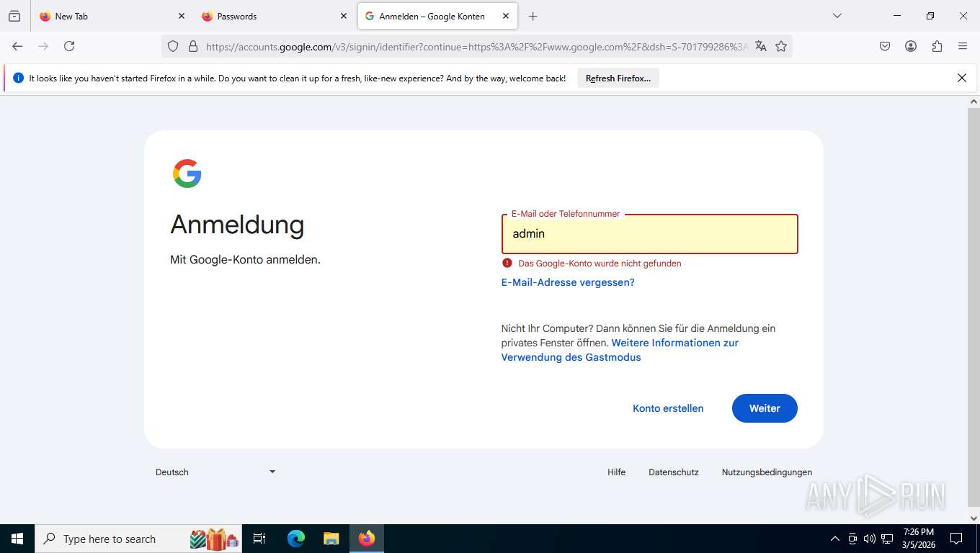Select the Anmelden – Google Konten tab
Screen dimensions: 980x553
click(437, 16)
